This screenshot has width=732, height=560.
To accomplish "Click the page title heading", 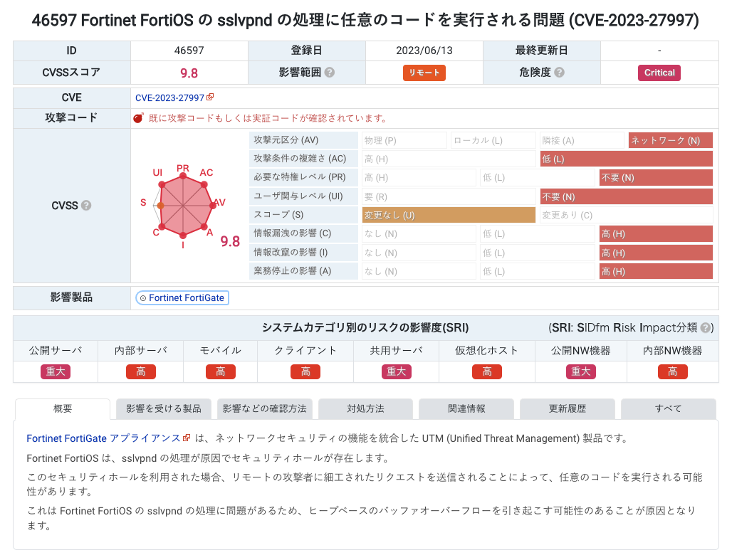I will coord(365,20).
